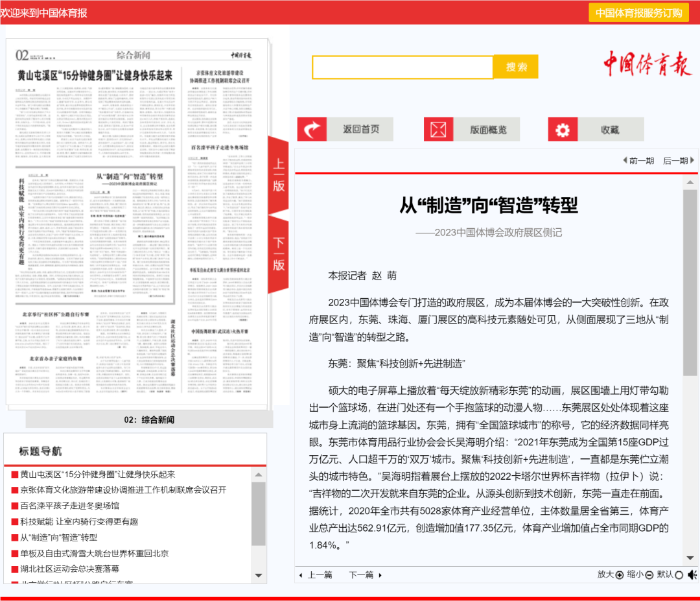Click the gear icon beside 收藏
700x601 pixels.
click(x=563, y=130)
